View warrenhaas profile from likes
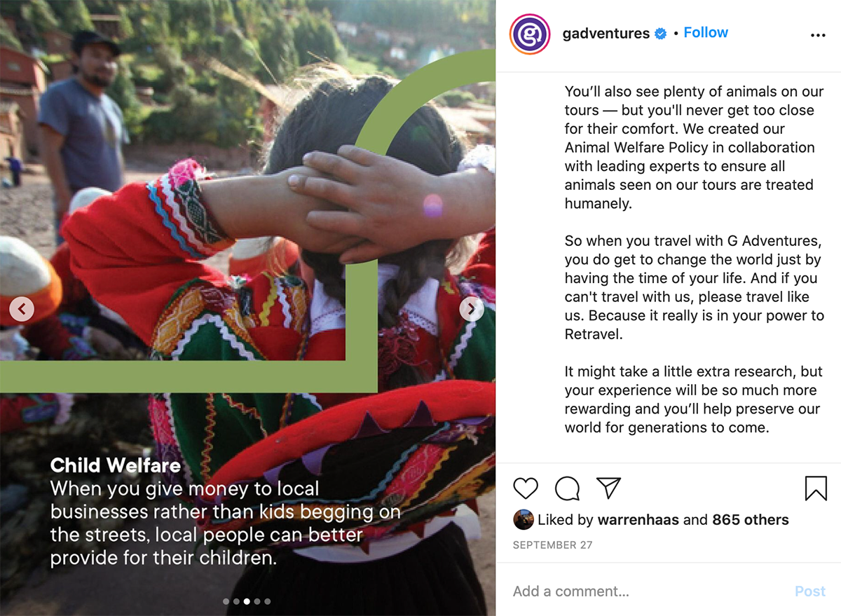The image size is (841, 616). tap(638, 520)
